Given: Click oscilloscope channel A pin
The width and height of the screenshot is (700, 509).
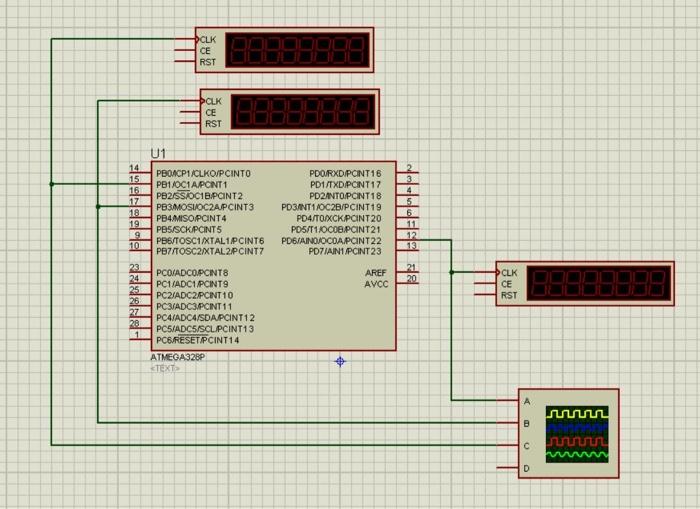Looking at the screenshot, I should [508, 401].
